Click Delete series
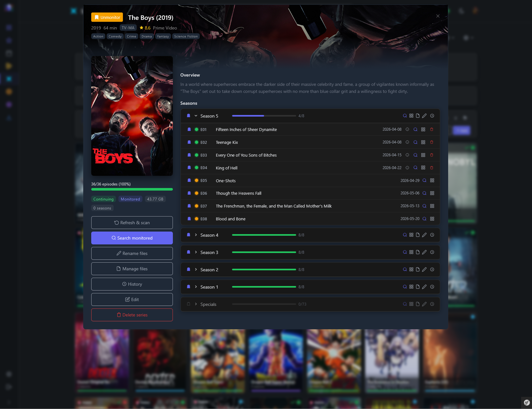The height and width of the screenshot is (409, 532). click(x=132, y=315)
